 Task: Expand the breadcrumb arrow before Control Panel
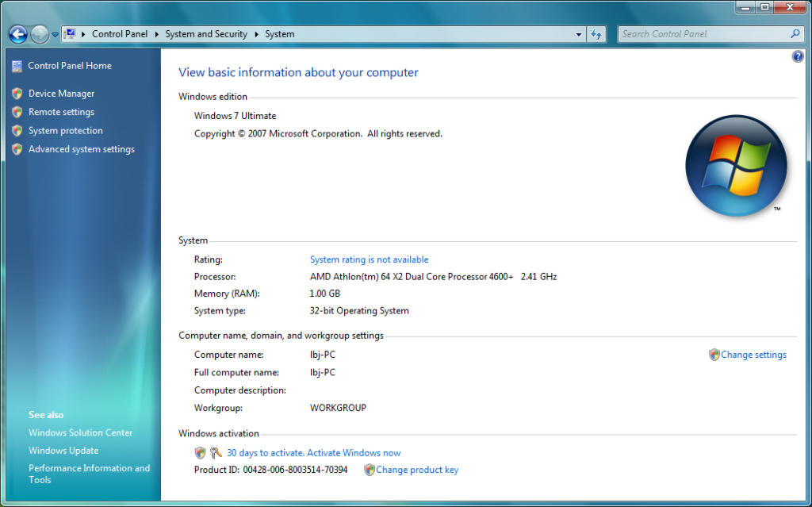pos(83,34)
